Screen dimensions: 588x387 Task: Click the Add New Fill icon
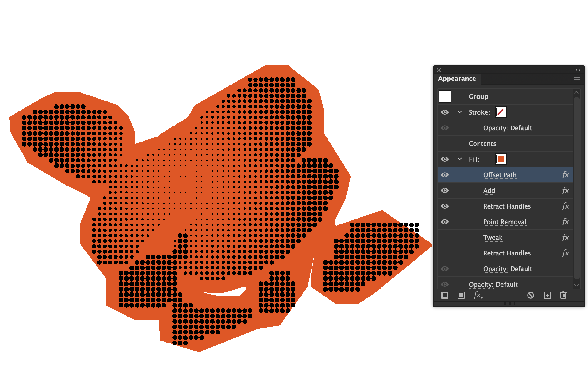pyautogui.click(x=461, y=295)
